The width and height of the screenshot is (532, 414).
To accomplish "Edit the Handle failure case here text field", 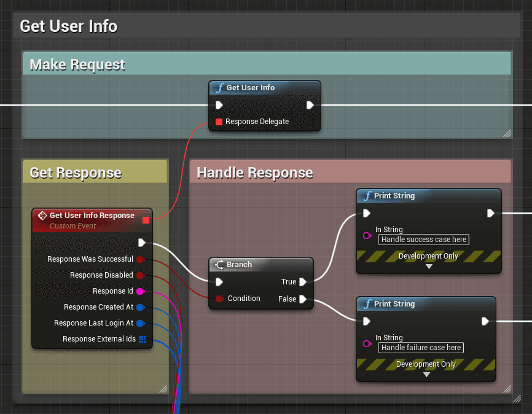I will (421, 348).
